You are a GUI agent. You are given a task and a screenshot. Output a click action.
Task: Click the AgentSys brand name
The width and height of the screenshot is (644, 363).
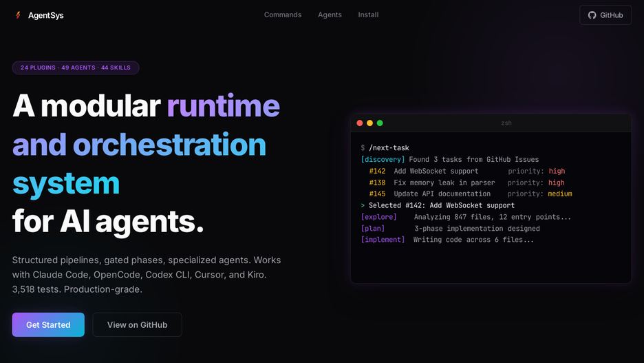pos(46,15)
